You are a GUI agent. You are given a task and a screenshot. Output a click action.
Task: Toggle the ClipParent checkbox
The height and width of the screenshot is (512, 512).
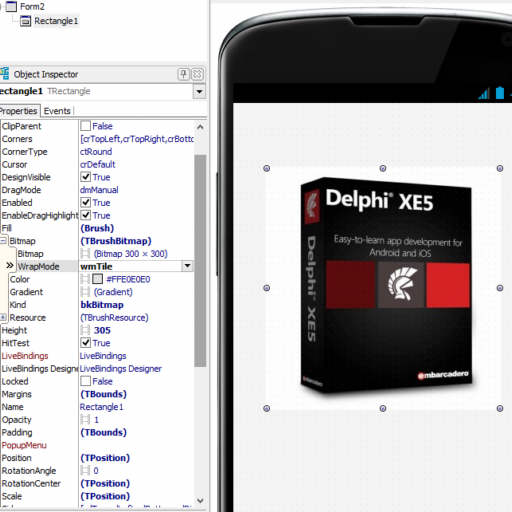(x=86, y=126)
